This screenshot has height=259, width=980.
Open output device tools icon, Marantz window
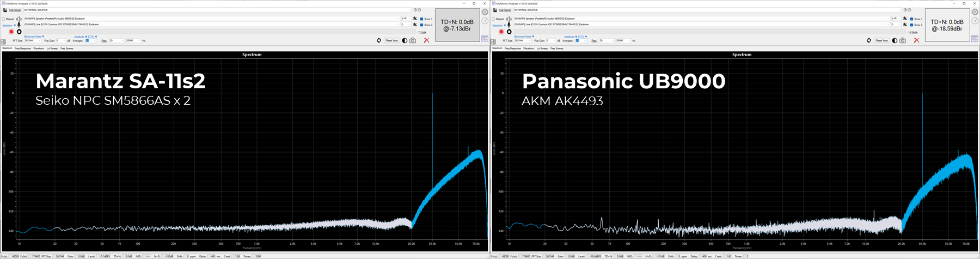coord(415,19)
